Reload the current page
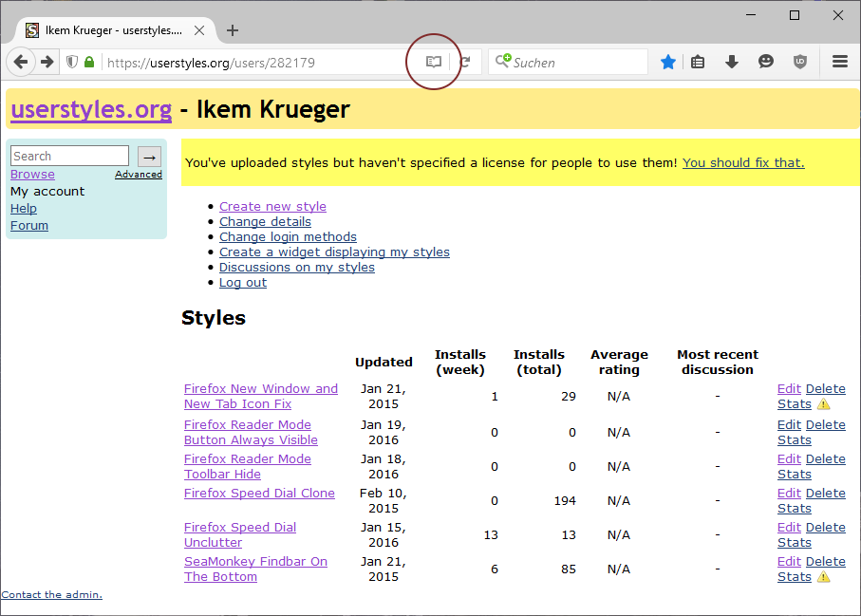This screenshot has height=616, width=861. pyautogui.click(x=465, y=62)
